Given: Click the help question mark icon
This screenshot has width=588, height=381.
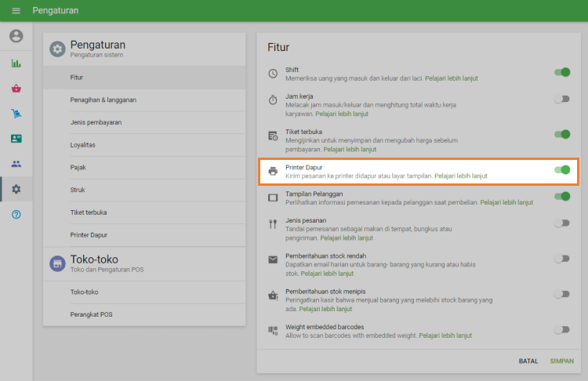Looking at the screenshot, I should 16,214.
